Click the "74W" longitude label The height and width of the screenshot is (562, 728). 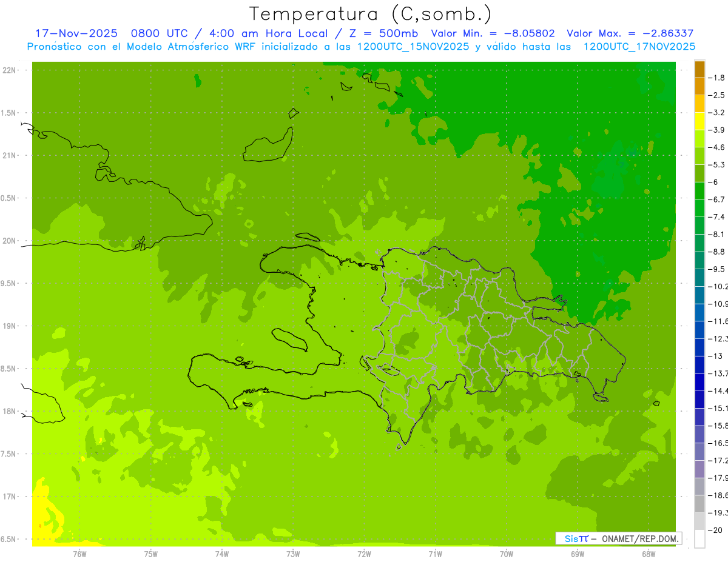click(x=221, y=554)
